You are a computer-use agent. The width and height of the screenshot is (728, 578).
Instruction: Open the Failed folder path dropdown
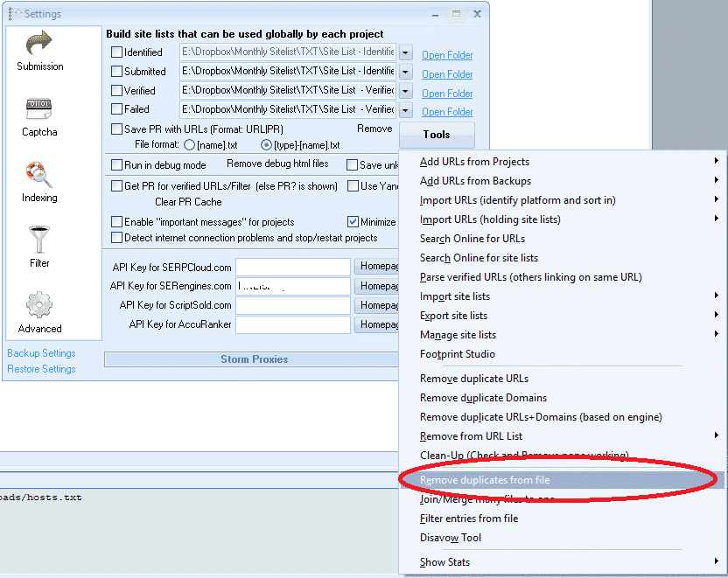[405, 110]
